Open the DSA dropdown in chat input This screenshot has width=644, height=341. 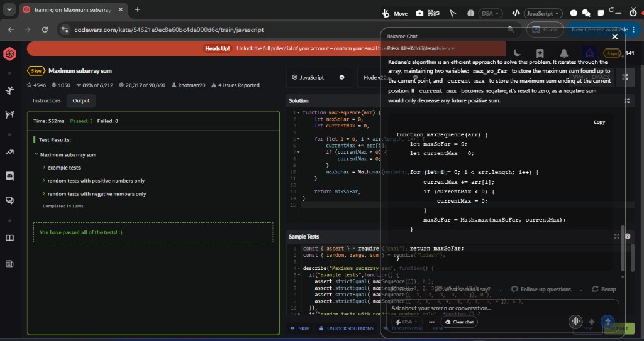pyautogui.click(x=407, y=322)
